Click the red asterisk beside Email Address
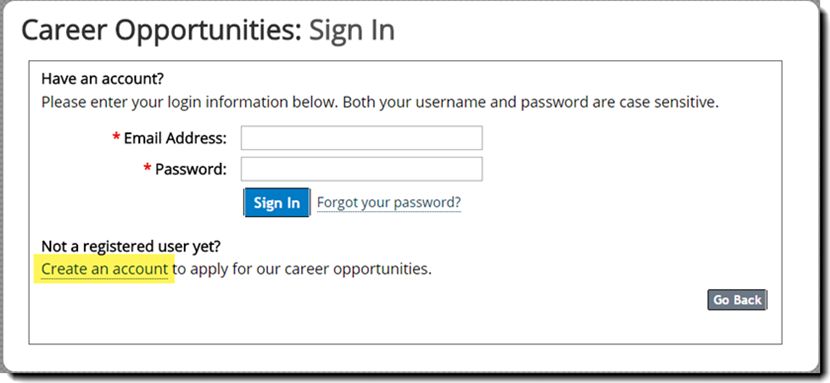 116,138
